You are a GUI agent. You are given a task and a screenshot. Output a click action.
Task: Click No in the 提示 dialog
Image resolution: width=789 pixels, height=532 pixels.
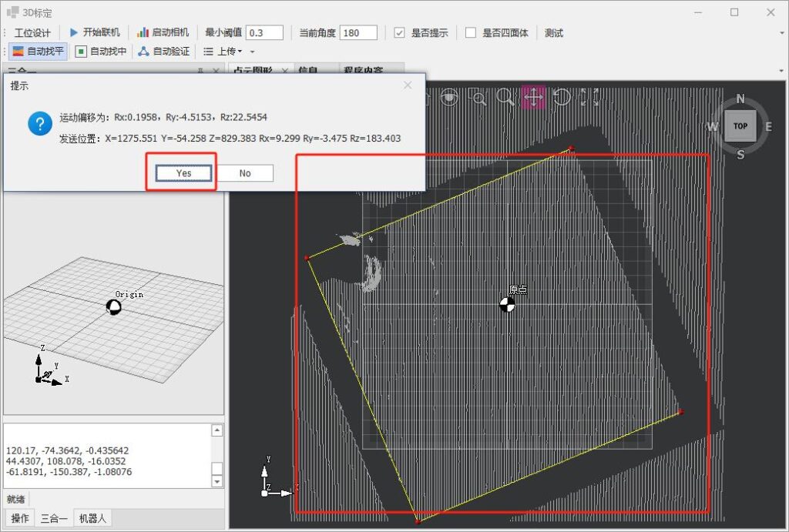245,173
